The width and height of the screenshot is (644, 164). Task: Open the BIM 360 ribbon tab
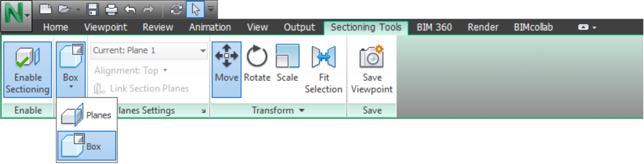[x=434, y=27]
